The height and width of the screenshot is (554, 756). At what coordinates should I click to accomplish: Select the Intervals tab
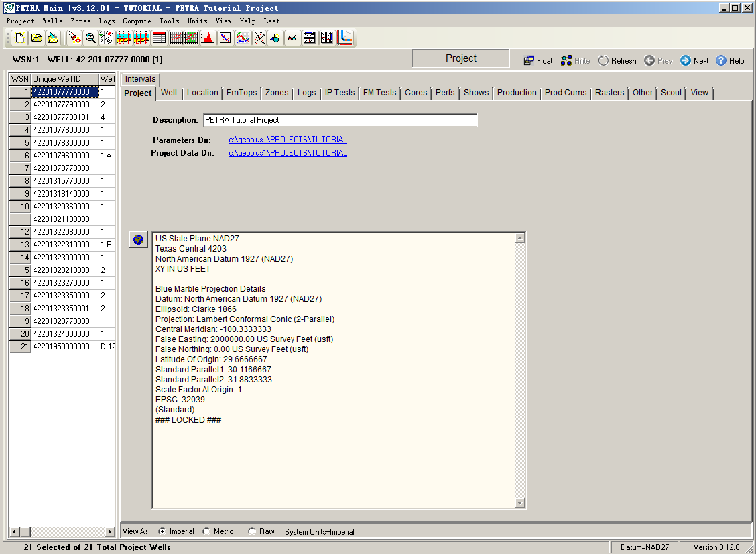click(x=140, y=79)
